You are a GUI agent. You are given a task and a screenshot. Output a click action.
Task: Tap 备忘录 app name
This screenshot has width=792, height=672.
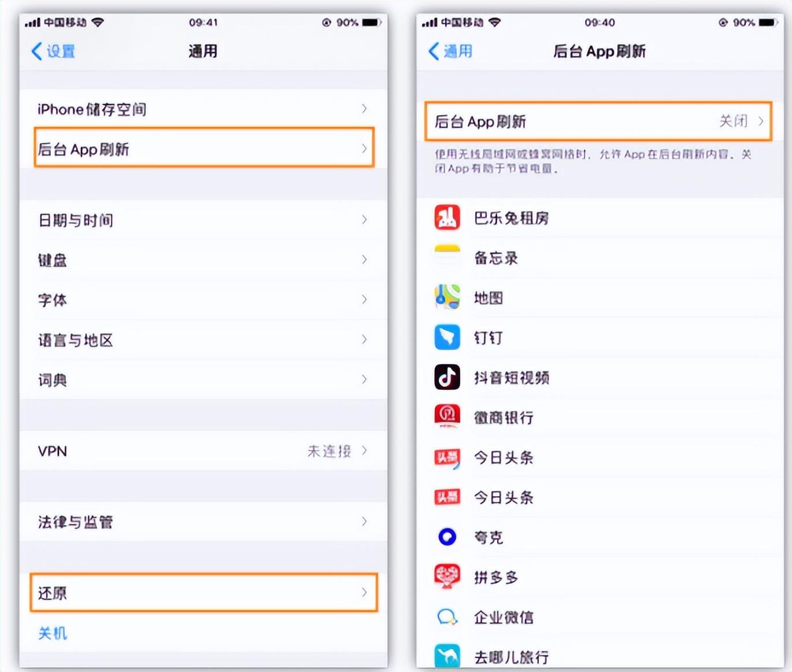[x=496, y=258]
